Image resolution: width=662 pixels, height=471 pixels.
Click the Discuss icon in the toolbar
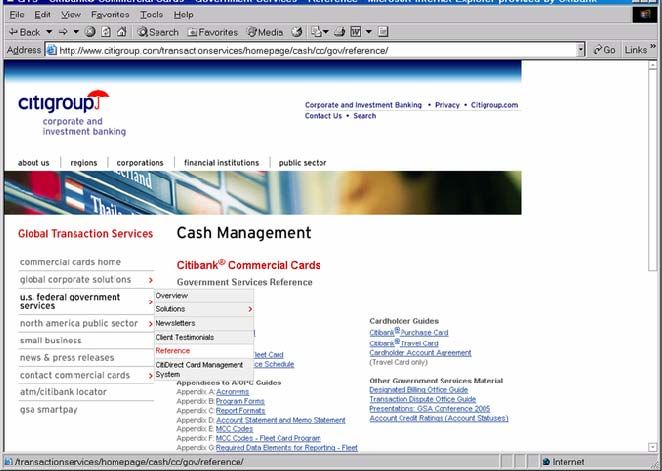(x=383, y=32)
